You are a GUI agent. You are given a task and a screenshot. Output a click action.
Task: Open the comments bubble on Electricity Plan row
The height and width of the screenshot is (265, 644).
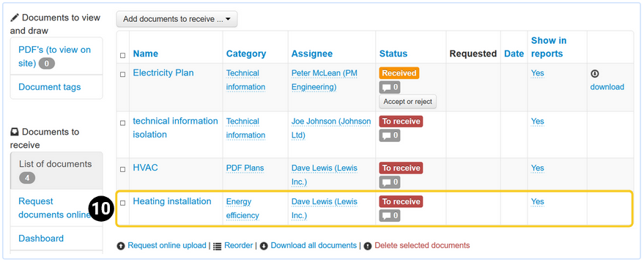tap(390, 87)
